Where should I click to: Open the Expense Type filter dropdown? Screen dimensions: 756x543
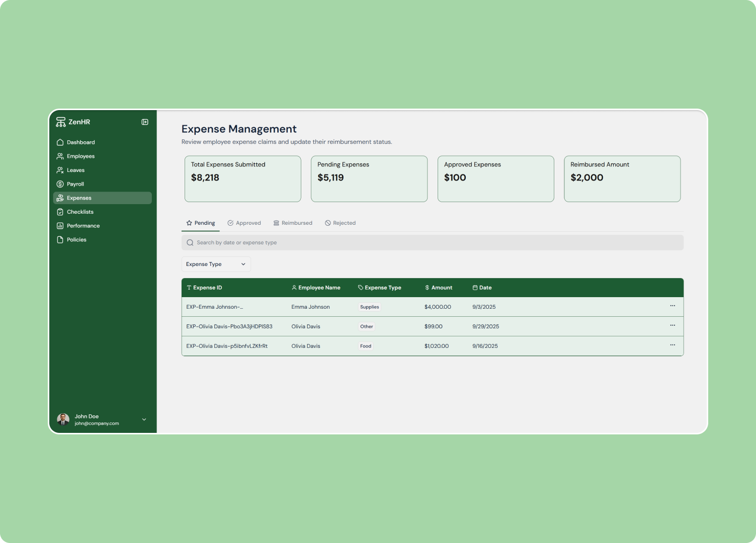pyautogui.click(x=216, y=264)
